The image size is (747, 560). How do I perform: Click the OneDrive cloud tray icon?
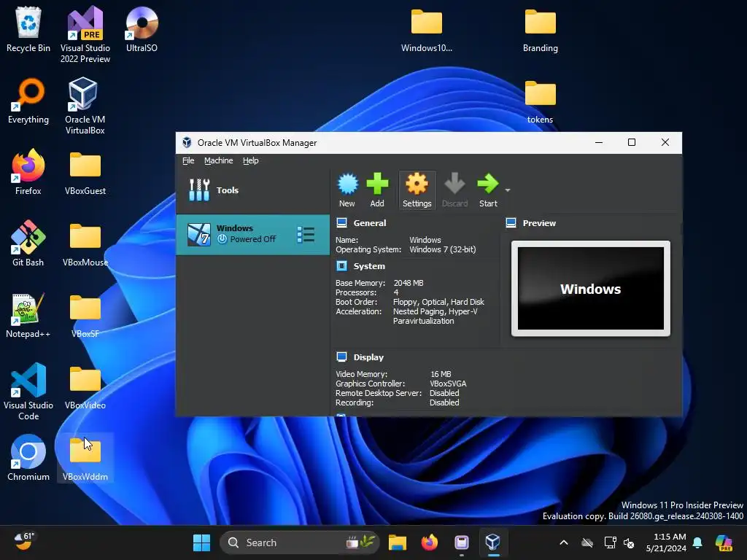(587, 542)
